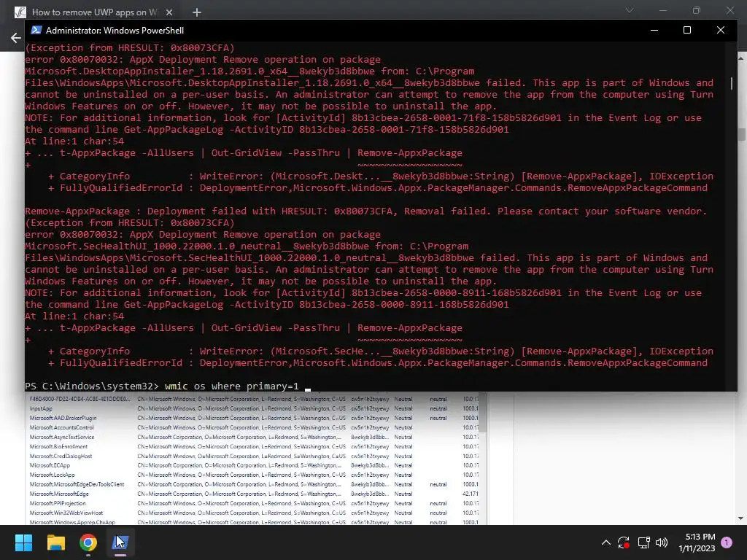Open the Windows Start menu
Screen dimensions: 747x560
click(x=23, y=542)
